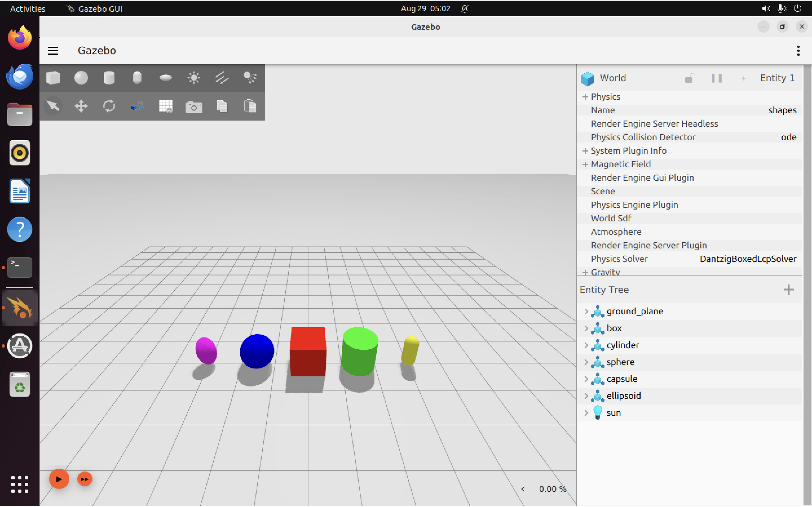812x507 pixels.
Task: Open the three-dot menu at top right
Action: click(x=798, y=50)
